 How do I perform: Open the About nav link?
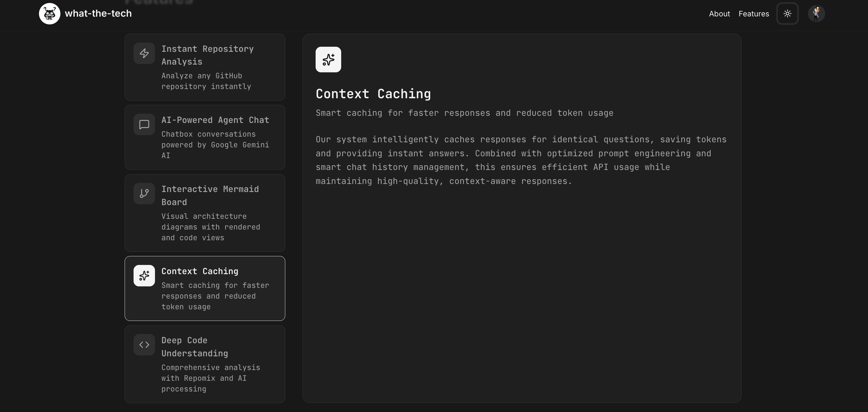(x=719, y=14)
